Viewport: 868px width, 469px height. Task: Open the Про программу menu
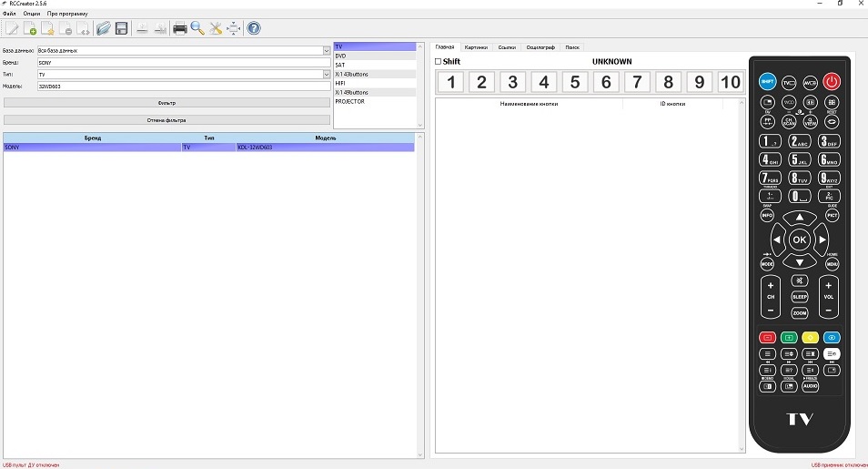(67, 14)
